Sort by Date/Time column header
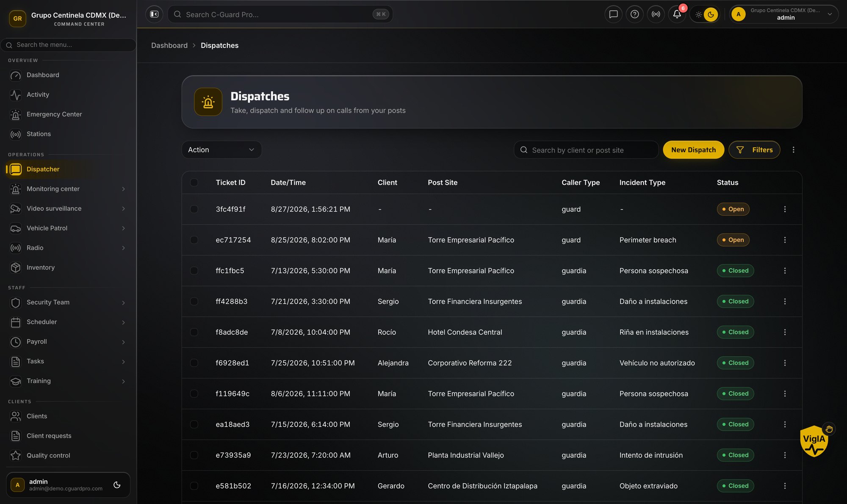 [x=288, y=183]
